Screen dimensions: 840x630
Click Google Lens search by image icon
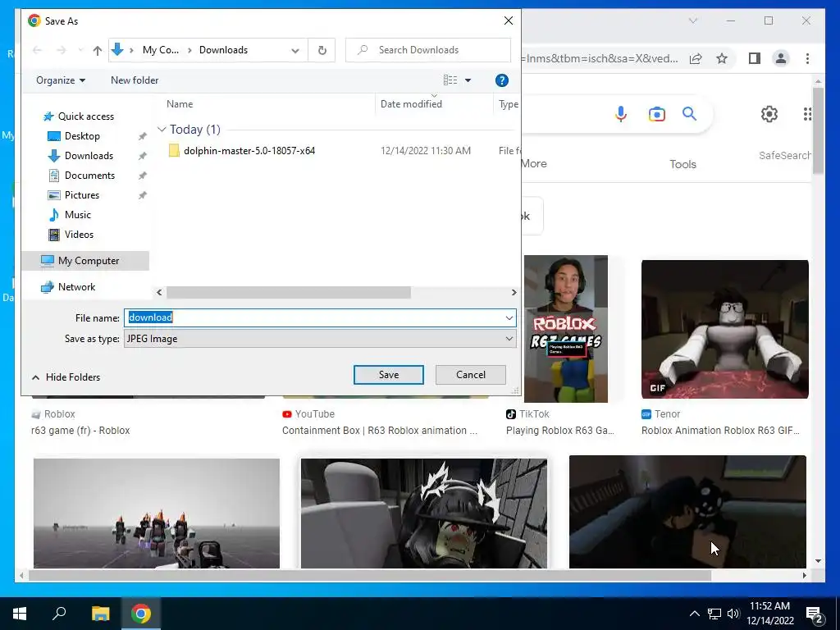click(x=657, y=114)
